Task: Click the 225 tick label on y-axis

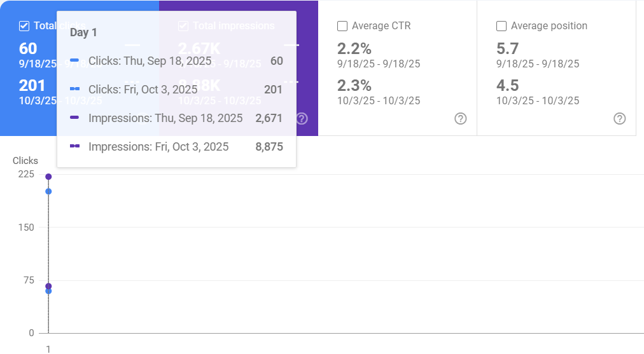Action: (x=26, y=174)
